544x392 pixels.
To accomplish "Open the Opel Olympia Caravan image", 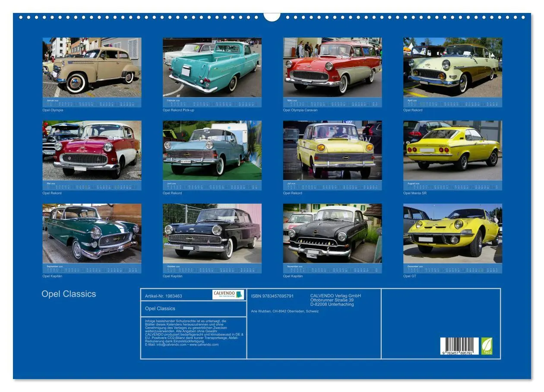I will 332,68.
